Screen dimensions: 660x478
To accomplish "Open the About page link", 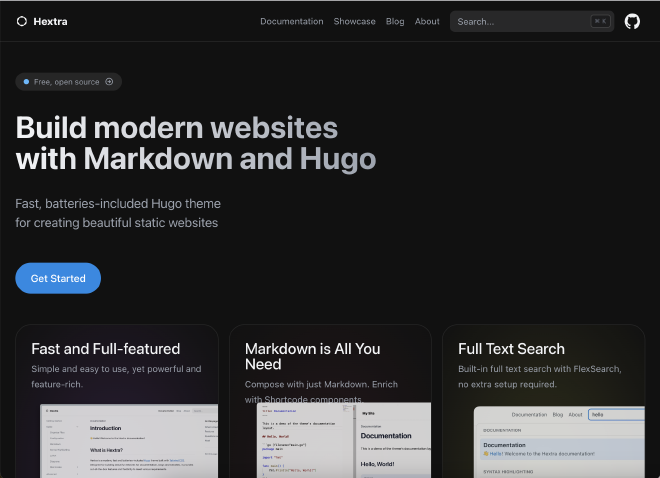I will [427, 21].
